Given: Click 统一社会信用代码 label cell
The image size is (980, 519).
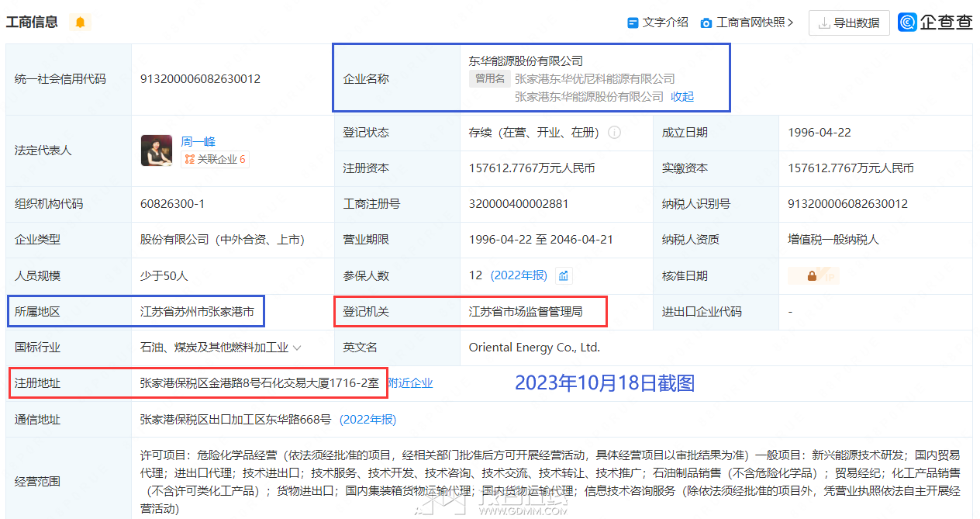Looking at the screenshot, I should (x=69, y=79).
